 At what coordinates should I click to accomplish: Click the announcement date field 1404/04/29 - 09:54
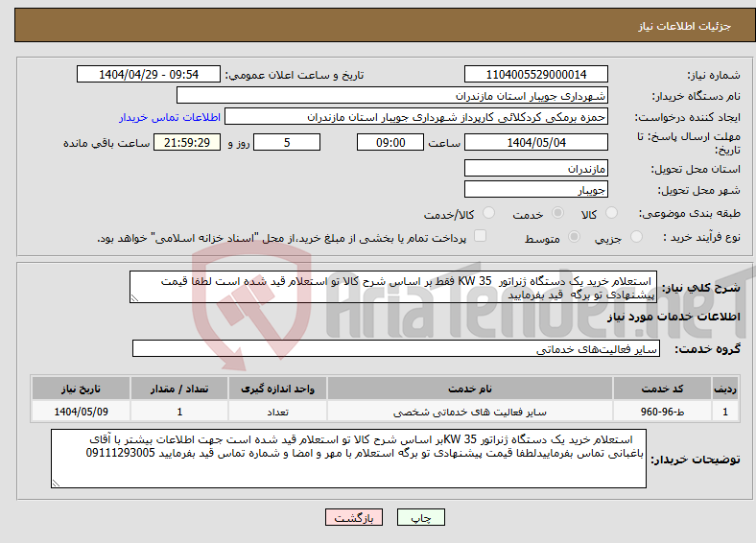pyautogui.click(x=149, y=74)
